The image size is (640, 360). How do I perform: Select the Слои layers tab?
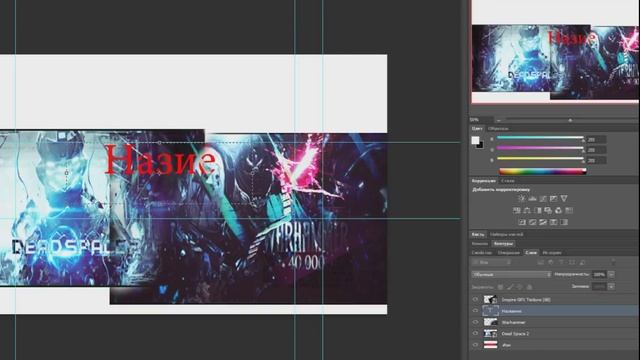(531, 253)
